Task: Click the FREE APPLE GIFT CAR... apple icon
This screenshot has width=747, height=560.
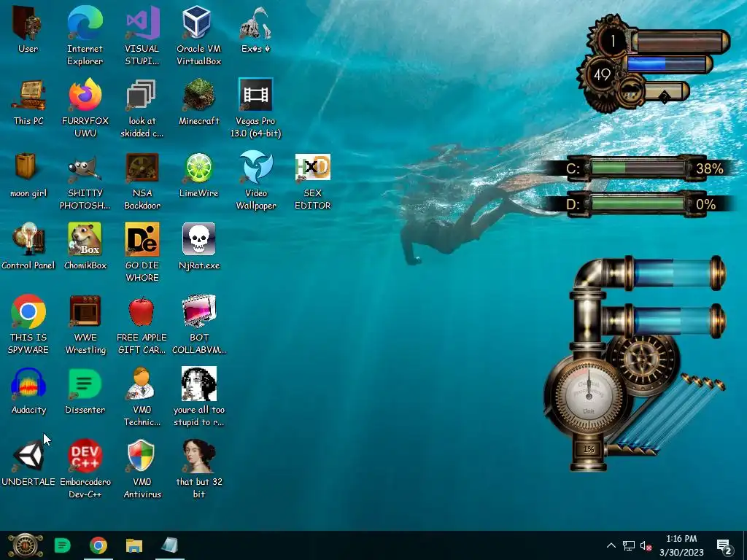Action: coord(142,324)
